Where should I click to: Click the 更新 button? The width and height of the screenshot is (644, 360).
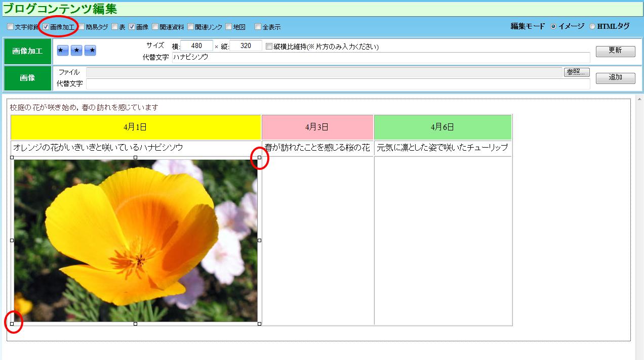[615, 51]
